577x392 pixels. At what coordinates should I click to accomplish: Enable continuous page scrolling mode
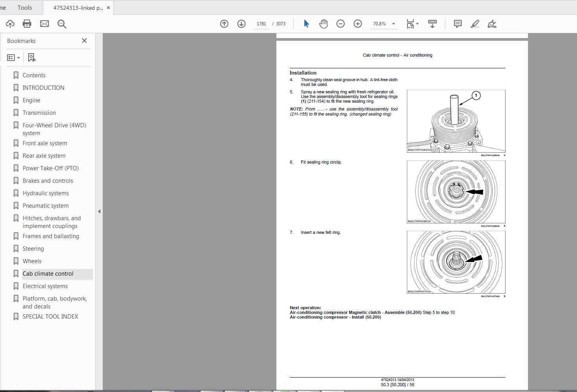432,24
